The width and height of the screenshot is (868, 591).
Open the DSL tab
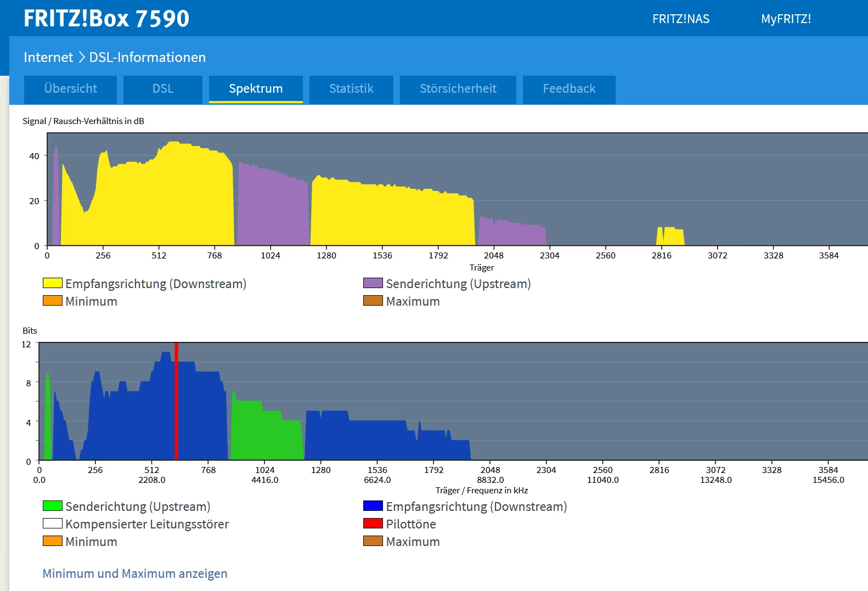[x=163, y=89]
